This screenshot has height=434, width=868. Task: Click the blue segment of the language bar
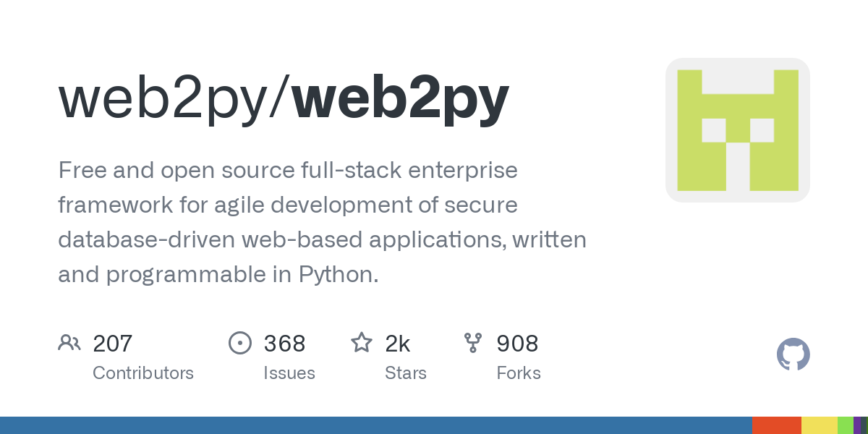click(x=376, y=425)
